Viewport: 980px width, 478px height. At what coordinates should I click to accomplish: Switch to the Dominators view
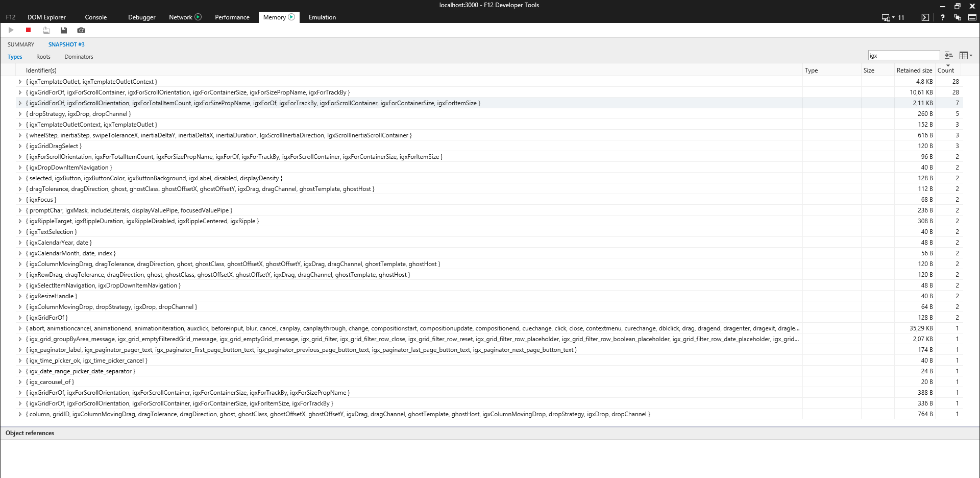[x=79, y=57]
